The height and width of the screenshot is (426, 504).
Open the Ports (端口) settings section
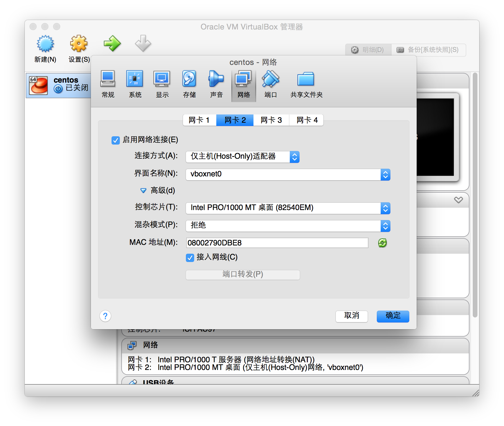coord(271,84)
